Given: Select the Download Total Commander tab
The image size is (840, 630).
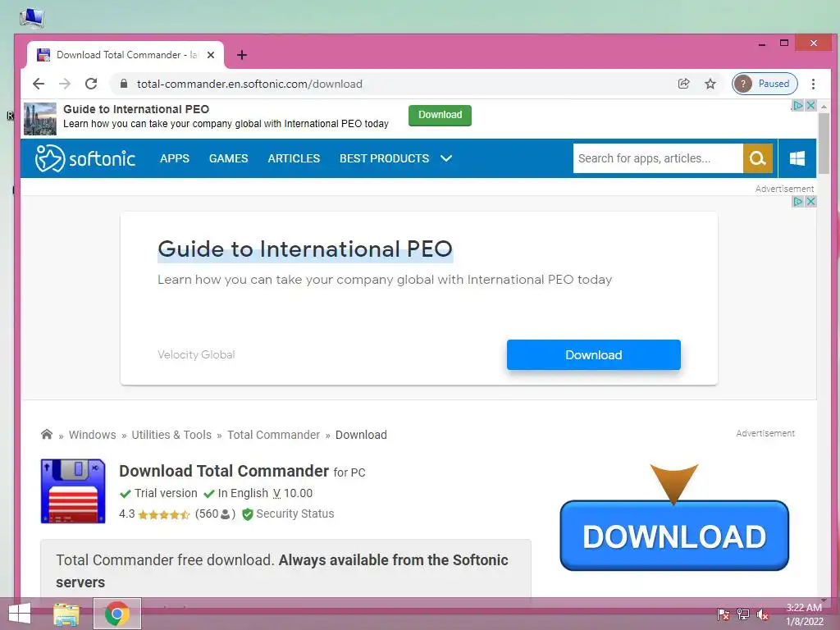Looking at the screenshot, I should [x=126, y=55].
